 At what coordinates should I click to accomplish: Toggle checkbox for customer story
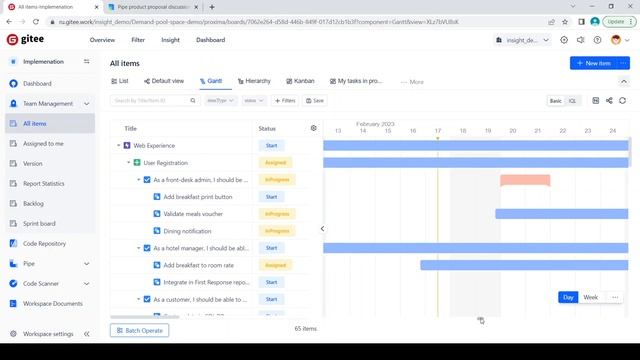(x=147, y=299)
